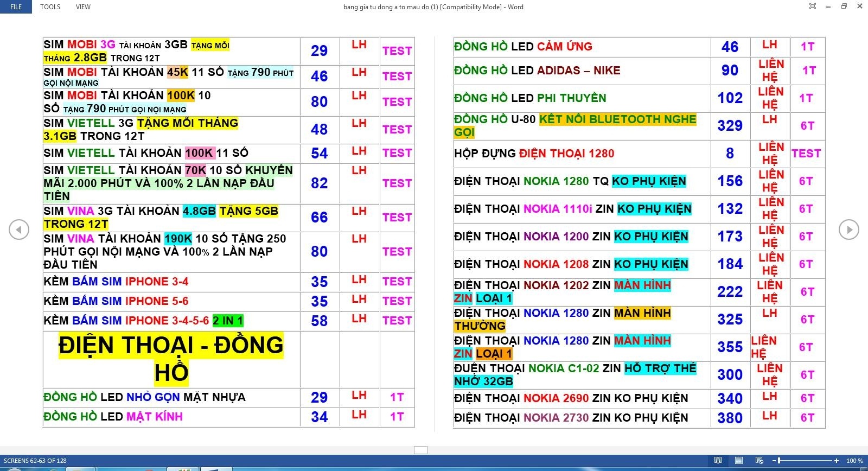Switch to Read Mode view icon
The image size is (868, 471).
pos(718,461)
